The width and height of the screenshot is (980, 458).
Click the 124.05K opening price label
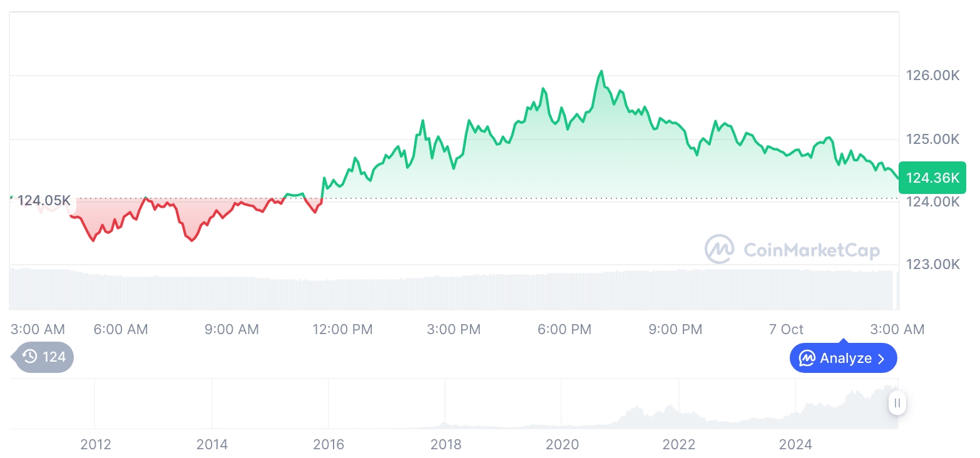tap(44, 201)
